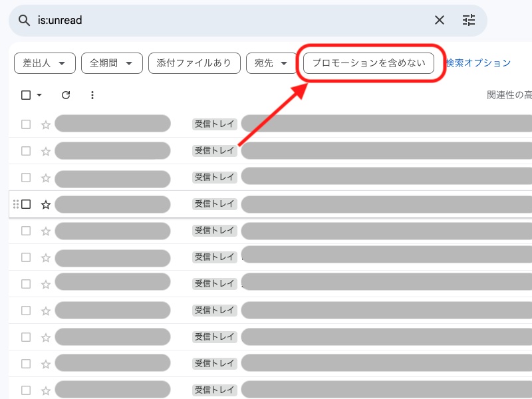This screenshot has width=532, height=399.
Task: Open the three-dot more options menu
Action: pyautogui.click(x=92, y=95)
